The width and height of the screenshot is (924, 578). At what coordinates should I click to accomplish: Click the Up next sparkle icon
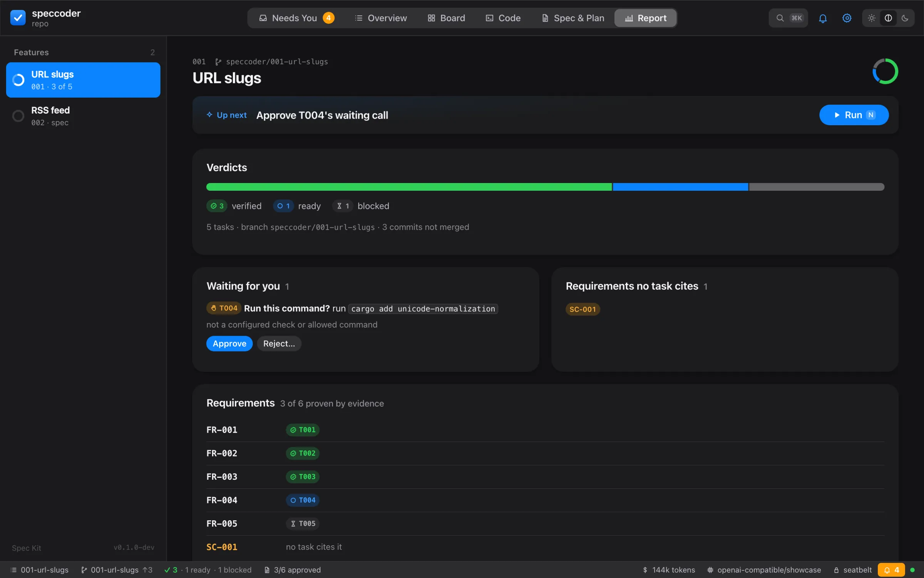tap(209, 115)
